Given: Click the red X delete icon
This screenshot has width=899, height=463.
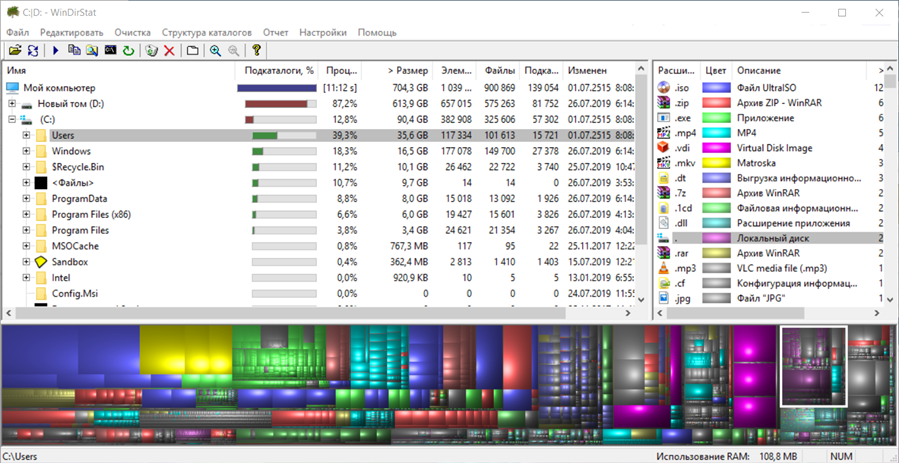Looking at the screenshot, I should [x=169, y=50].
